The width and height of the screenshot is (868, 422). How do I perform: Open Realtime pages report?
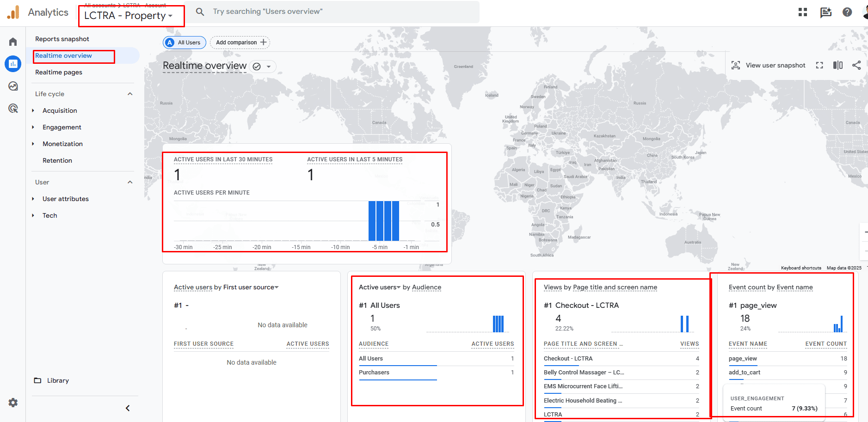(x=59, y=72)
